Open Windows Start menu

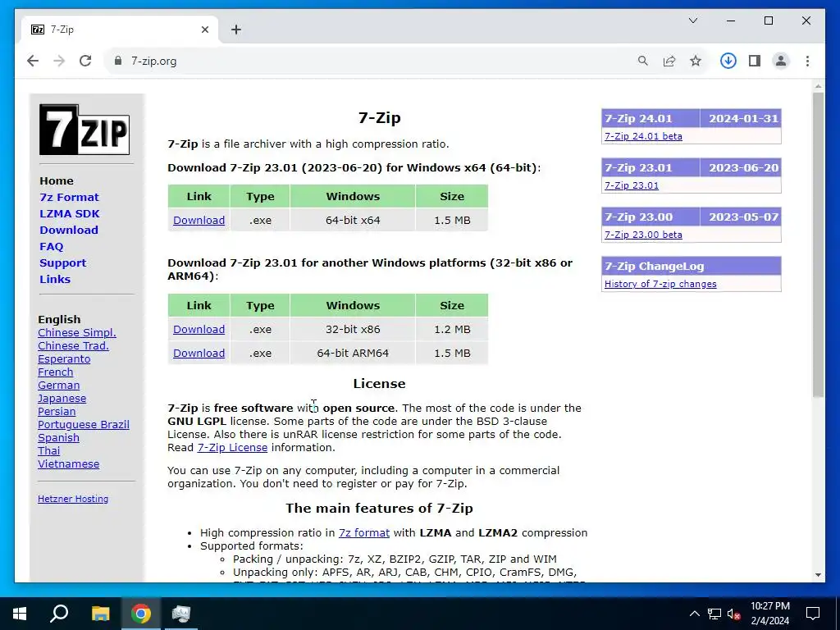click(20, 614)
